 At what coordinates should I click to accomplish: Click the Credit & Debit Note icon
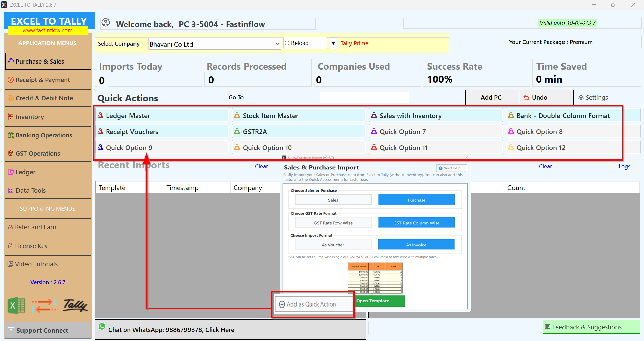(x=11, y=98)
